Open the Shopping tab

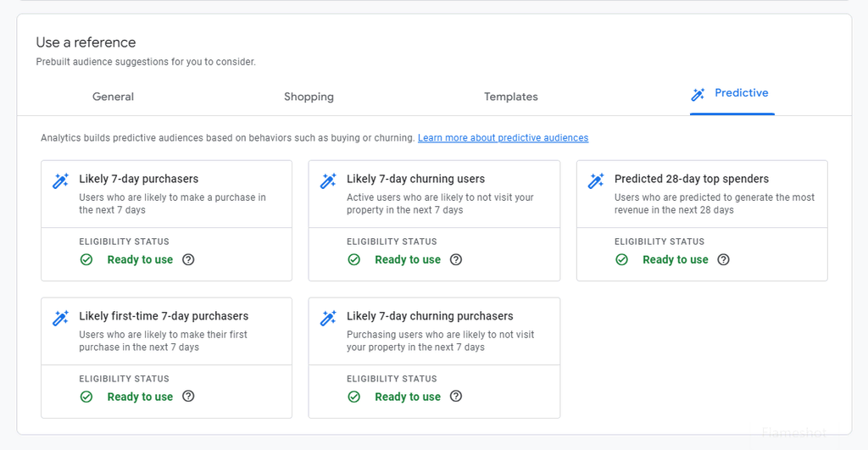pyautogui.click(x=309, y=97)
